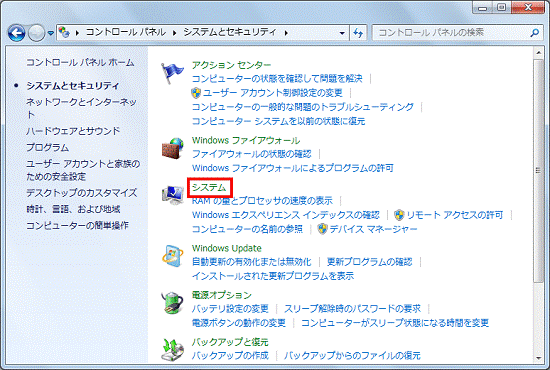This screenshot has width=550, height=370.
Task: Open Windows エクスペリエンス インデックスの確認
Action: pyautogui.click(x=286, y=215)
